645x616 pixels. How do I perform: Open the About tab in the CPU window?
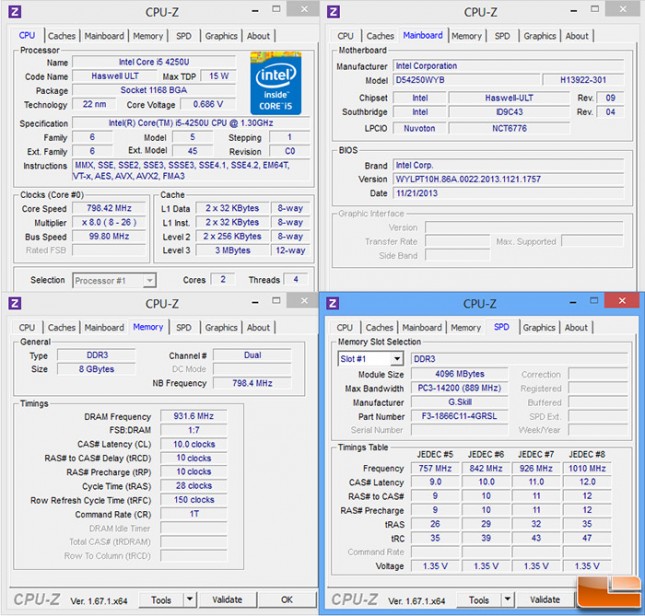point(258,36)
